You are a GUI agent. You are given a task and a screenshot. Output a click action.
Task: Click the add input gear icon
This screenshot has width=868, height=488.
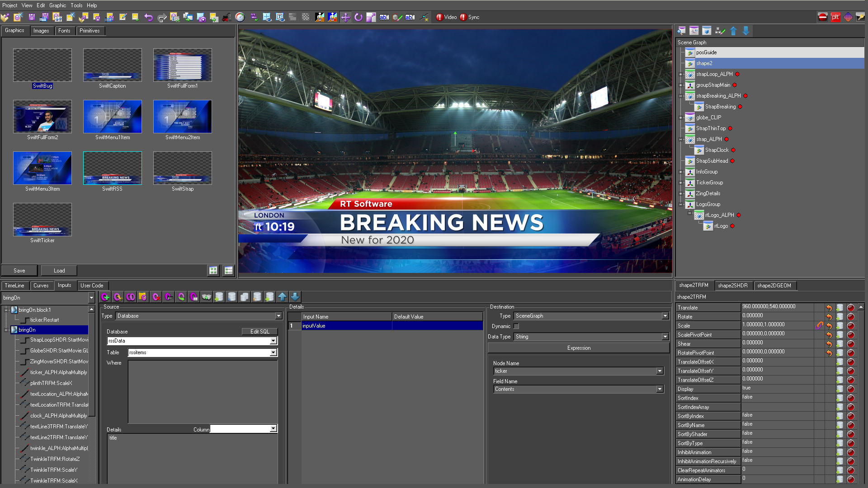[105, 297]
